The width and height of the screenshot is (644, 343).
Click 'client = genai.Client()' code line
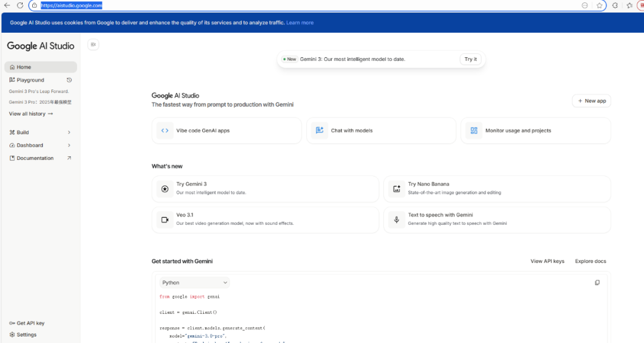click(188, 312)
